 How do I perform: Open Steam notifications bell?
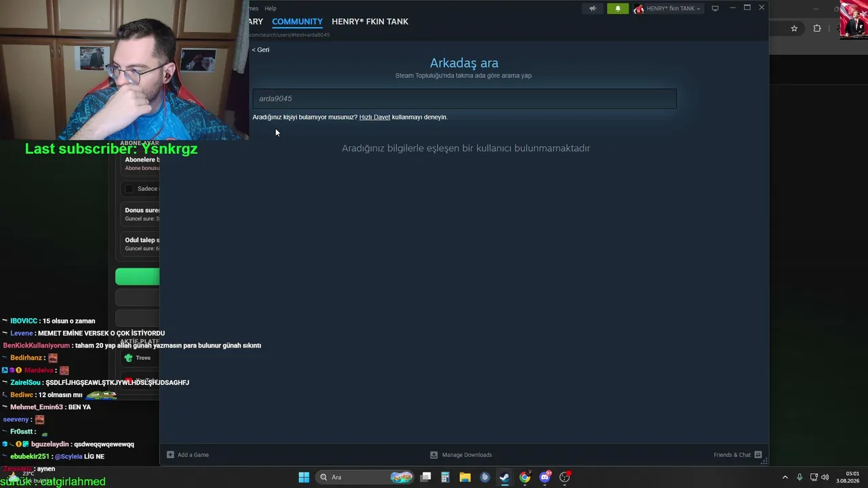pyautogui.click(x=618, y=8)
